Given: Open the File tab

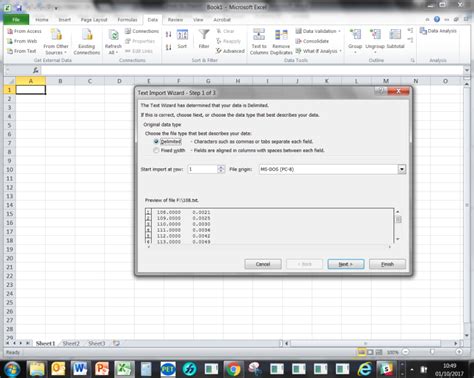Looking at the screenshot, I should point(16,20).
